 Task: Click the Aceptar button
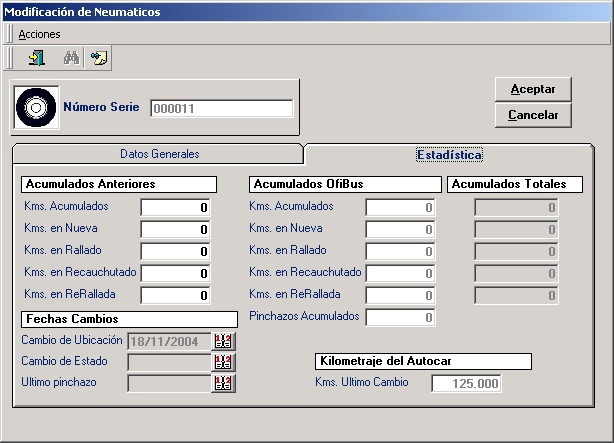[533, 89]
